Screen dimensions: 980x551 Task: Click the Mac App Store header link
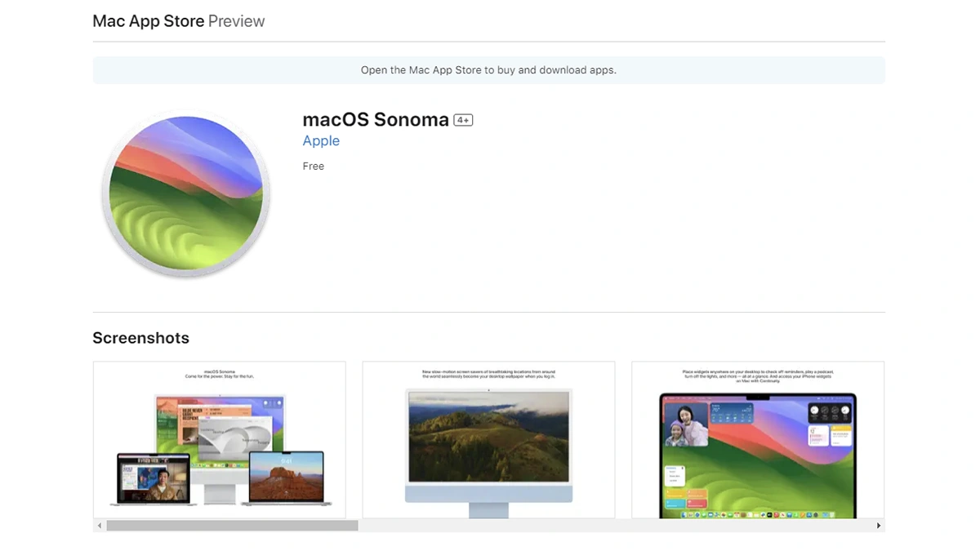point(149,21)
